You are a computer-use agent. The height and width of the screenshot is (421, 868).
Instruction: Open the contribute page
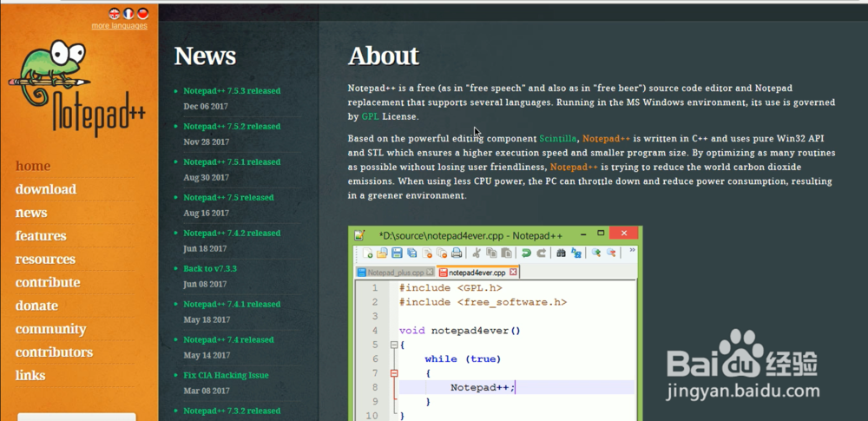point(48,282)
